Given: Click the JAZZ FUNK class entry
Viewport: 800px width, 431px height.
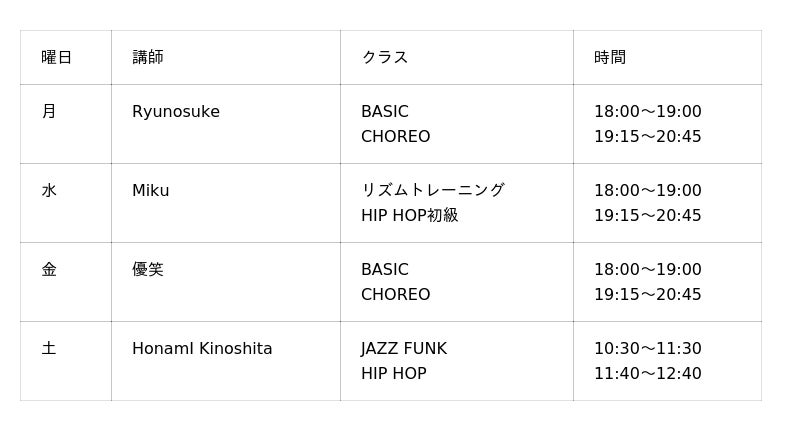Looking at the screenshot, I should [404, 348].
